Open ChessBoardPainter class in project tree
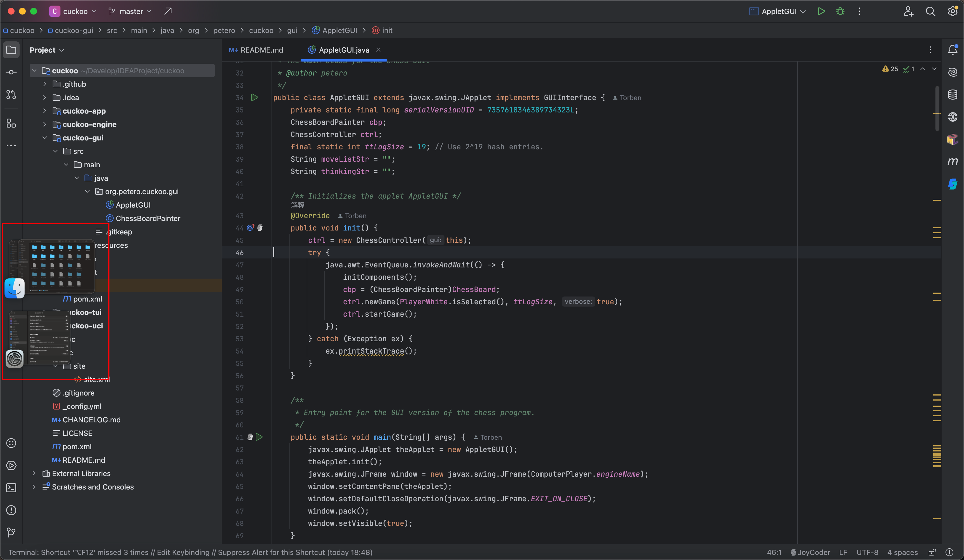964x560 pixels. pyautogui.click(x=148, y=218)
